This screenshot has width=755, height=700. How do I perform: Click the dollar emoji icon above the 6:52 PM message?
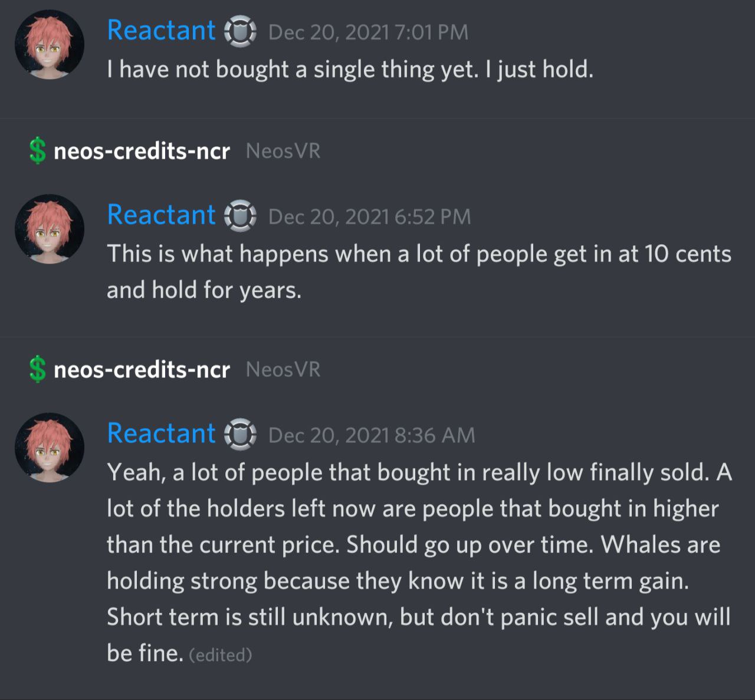pyautogui.click(x=37, y=151)
